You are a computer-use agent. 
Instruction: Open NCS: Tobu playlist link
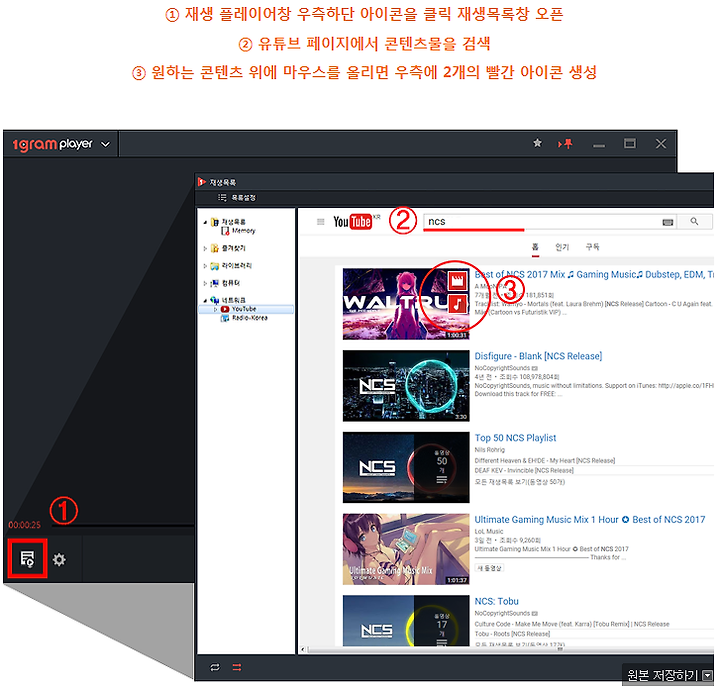(x=496, y=601)
